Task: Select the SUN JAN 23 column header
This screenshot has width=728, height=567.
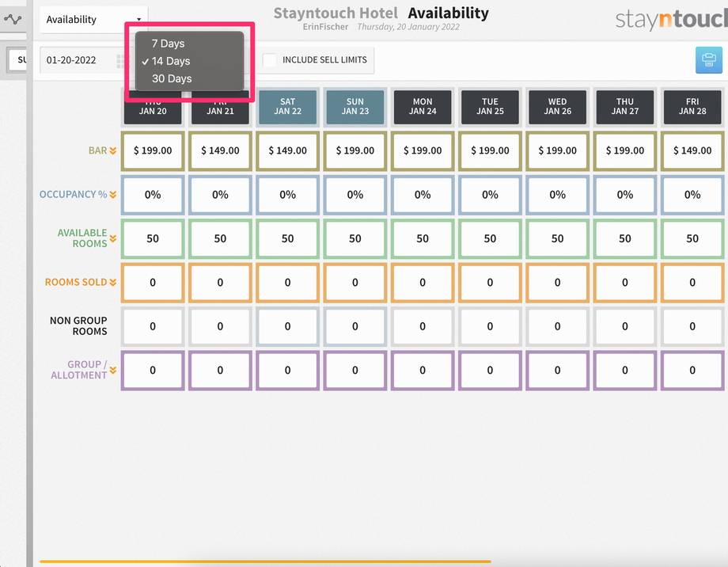Action: [x=355, y=107]
